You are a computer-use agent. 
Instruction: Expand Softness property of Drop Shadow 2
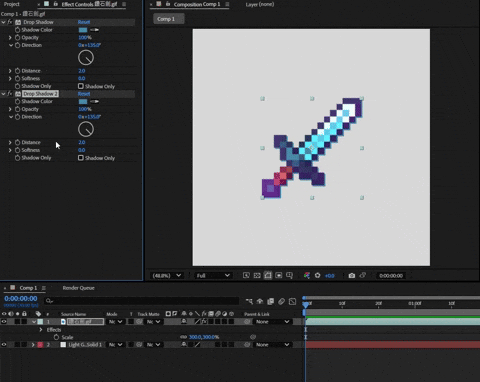pos(10,150)
